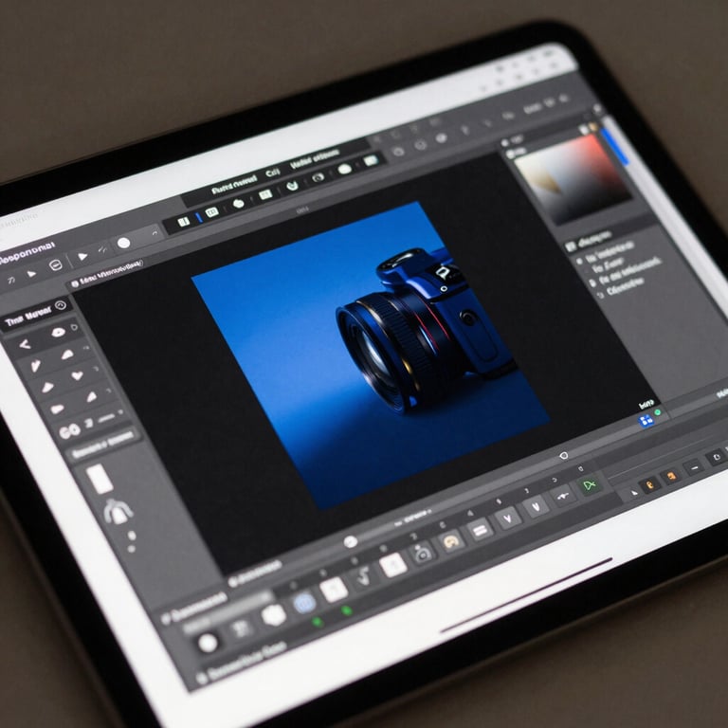Click the white page thumbnail in the left panel

100,479
